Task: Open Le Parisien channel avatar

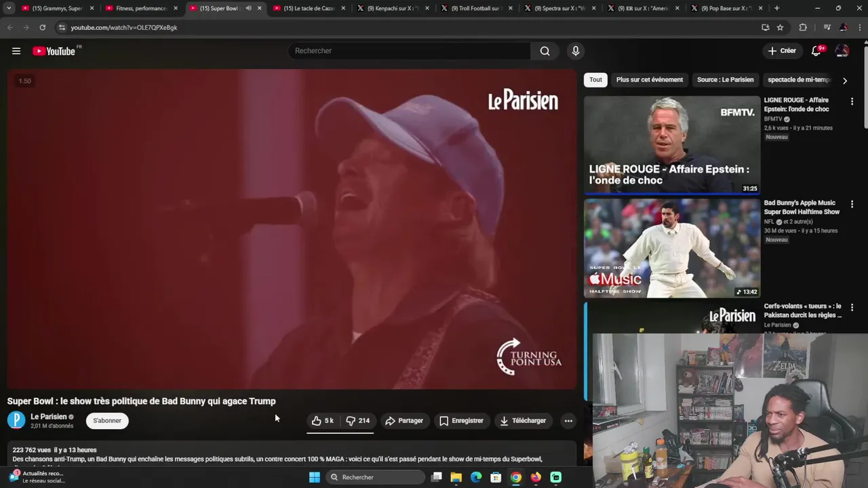Action: coord(16,421)
